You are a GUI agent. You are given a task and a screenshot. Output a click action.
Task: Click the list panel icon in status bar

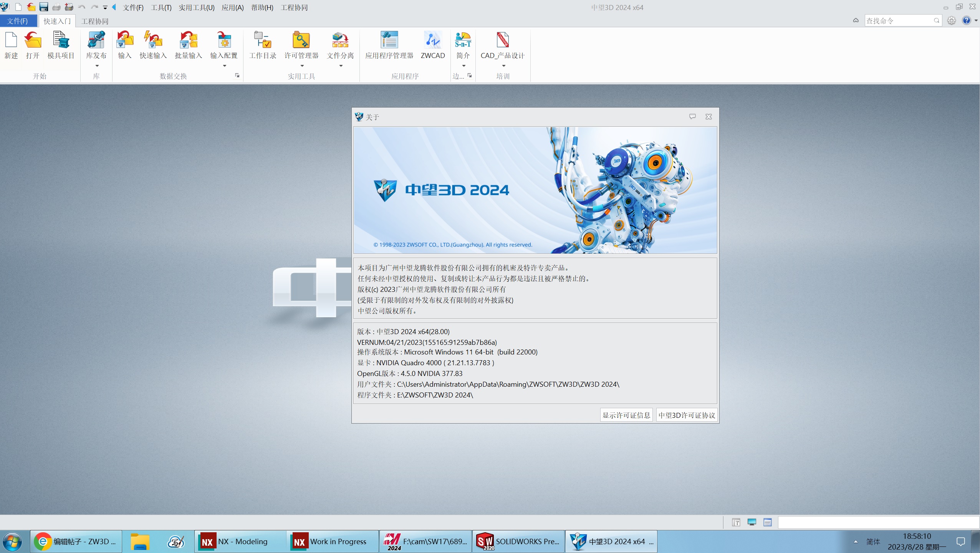pos(768,522)
